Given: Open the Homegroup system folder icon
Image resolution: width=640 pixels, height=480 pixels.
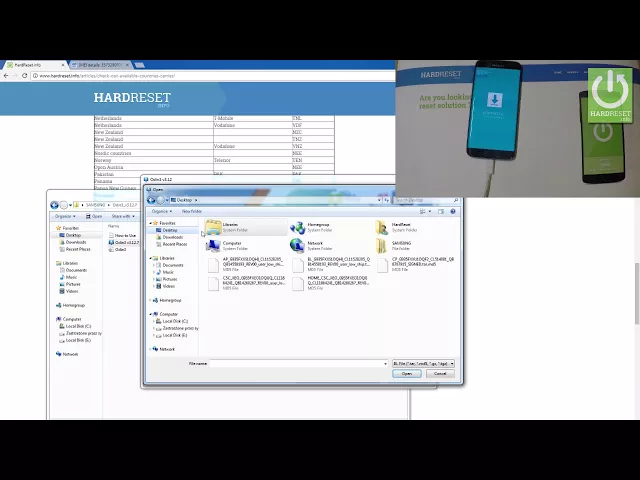Looking at the screenshot, I should (x=297, y=227).
